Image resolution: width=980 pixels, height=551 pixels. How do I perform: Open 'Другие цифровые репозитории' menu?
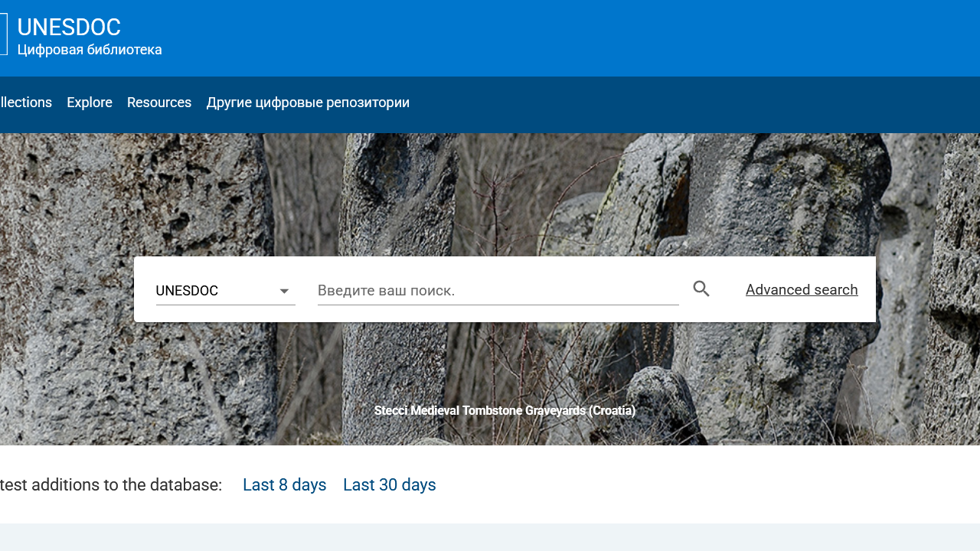pyautogui.click(x=308, y=103)
